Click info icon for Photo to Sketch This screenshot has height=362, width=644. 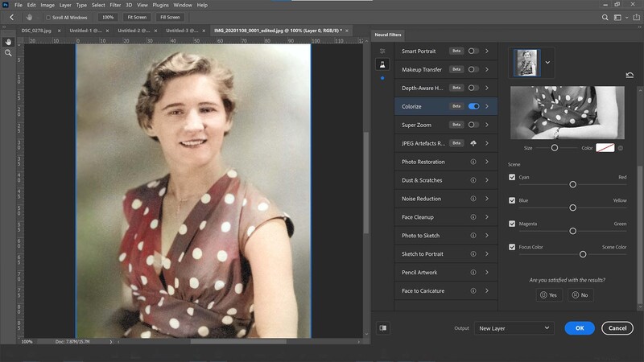point(473,236)
